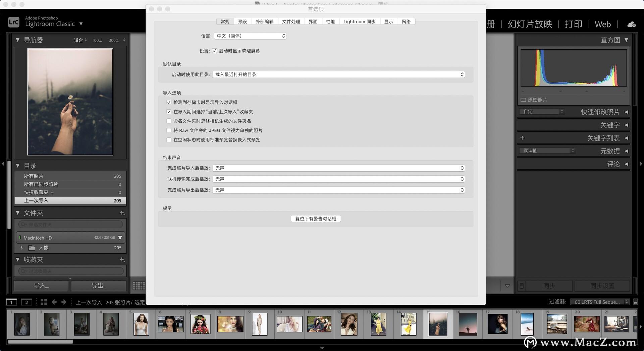
Task: Add keyword with plus in keyword list
Action: tap(522, 138)
